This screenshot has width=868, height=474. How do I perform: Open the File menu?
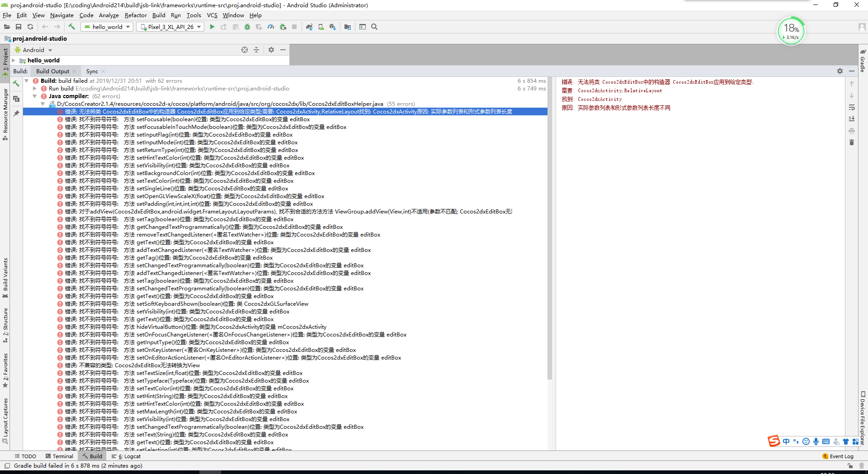tap(7, 15)
